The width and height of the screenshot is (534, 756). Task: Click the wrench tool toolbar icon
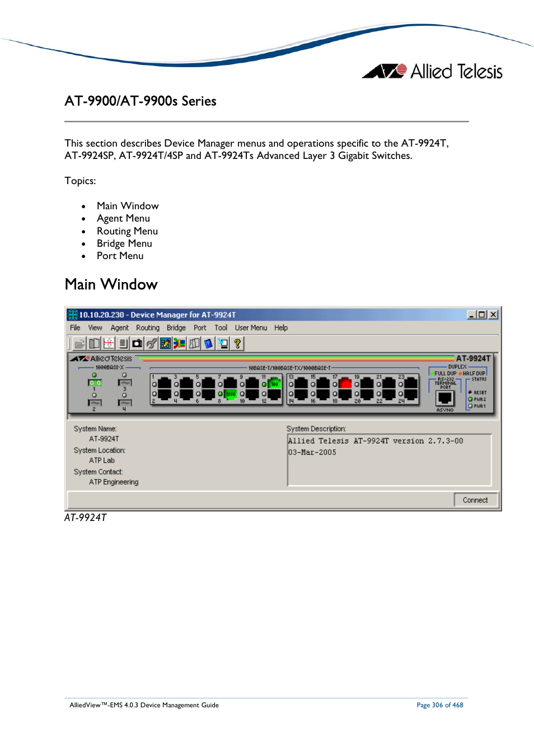pos(151,344)
